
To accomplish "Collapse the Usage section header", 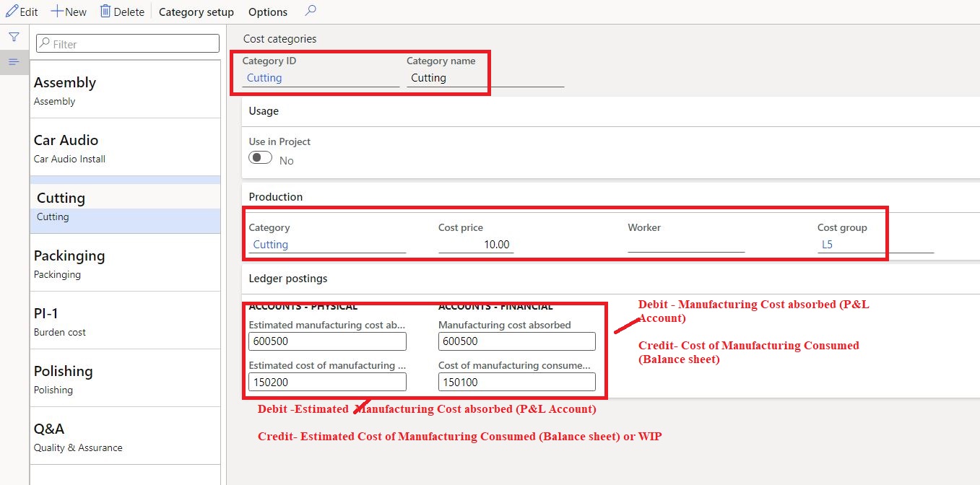I will tap(264, 111).
